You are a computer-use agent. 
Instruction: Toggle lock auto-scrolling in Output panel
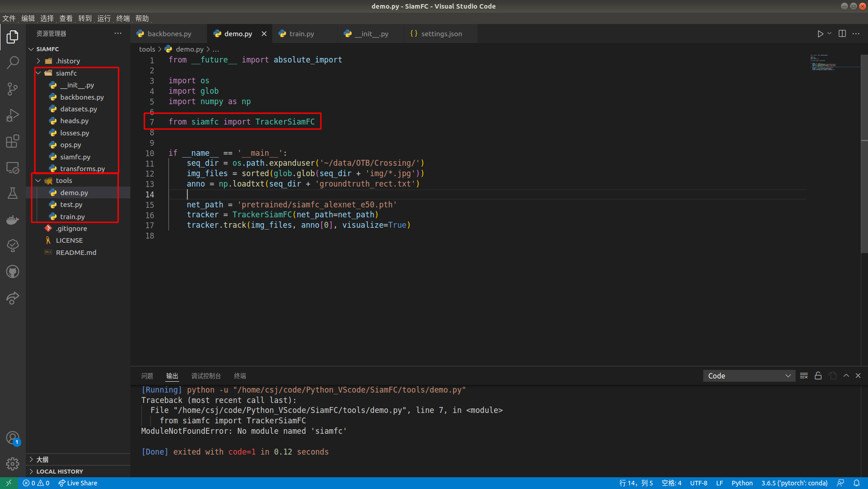click(818, 375)
